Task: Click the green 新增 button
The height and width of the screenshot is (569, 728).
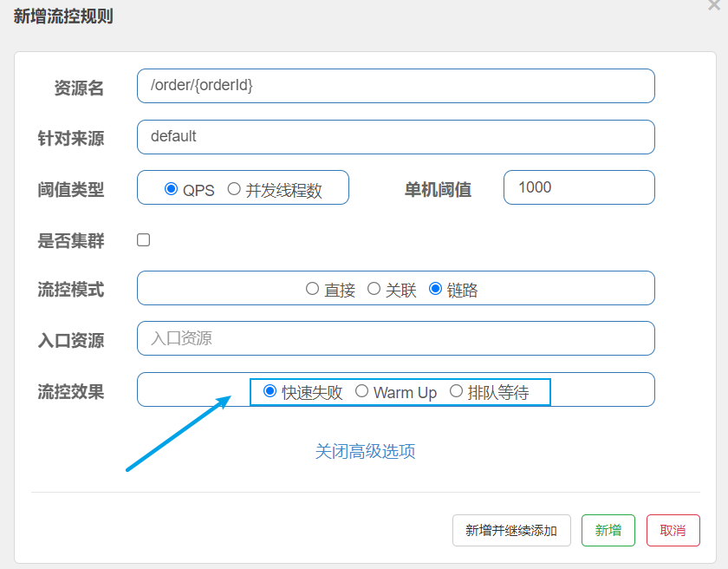Action: pos(608,530)
